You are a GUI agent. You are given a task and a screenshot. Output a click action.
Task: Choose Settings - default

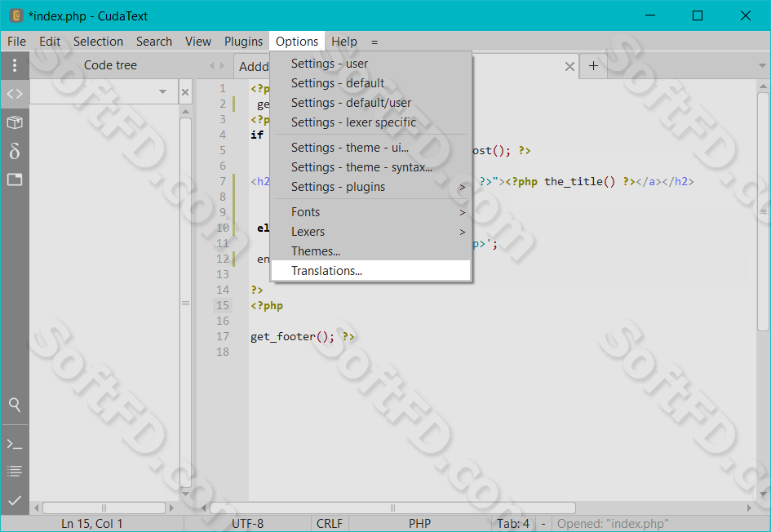370,83
